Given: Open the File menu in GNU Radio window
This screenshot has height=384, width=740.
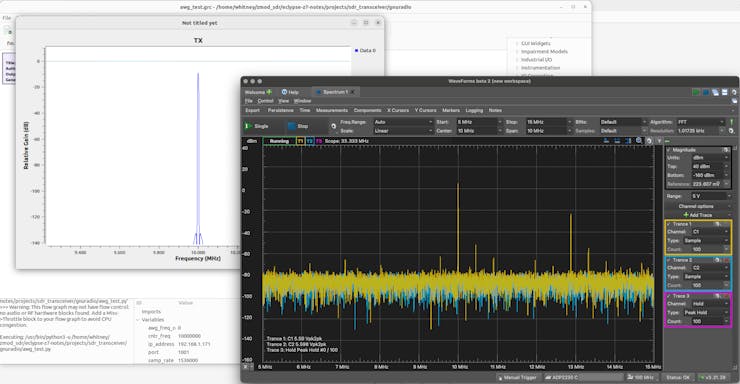Looking at the screenshot, I should click(7, 18).
